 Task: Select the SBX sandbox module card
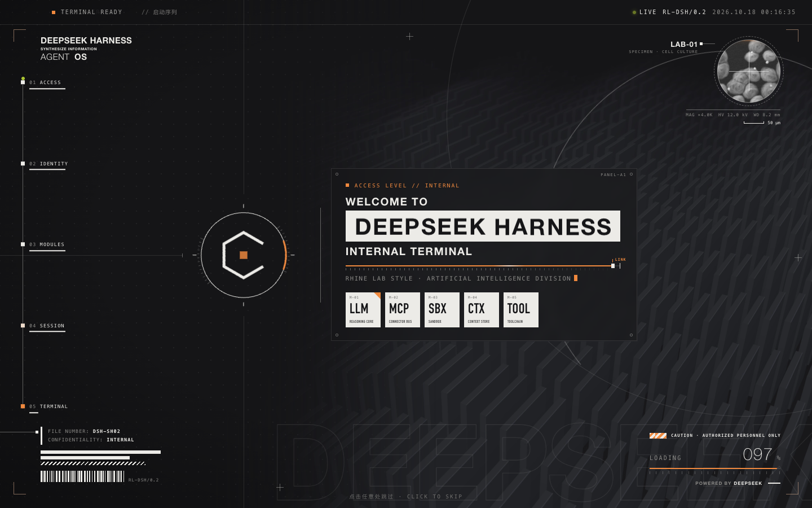click(442, 310)
